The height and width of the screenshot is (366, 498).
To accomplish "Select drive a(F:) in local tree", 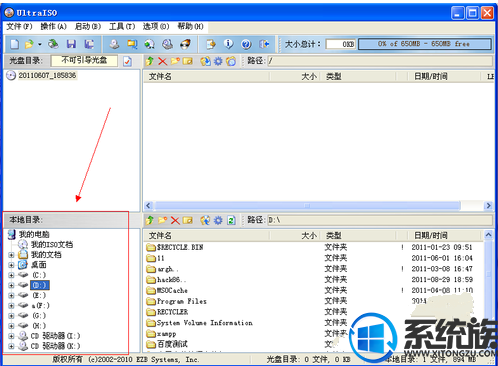I will [41, 306].
